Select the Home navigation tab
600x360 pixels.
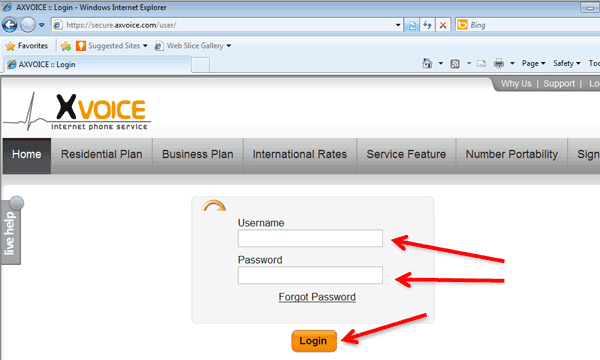pos(26,155)
